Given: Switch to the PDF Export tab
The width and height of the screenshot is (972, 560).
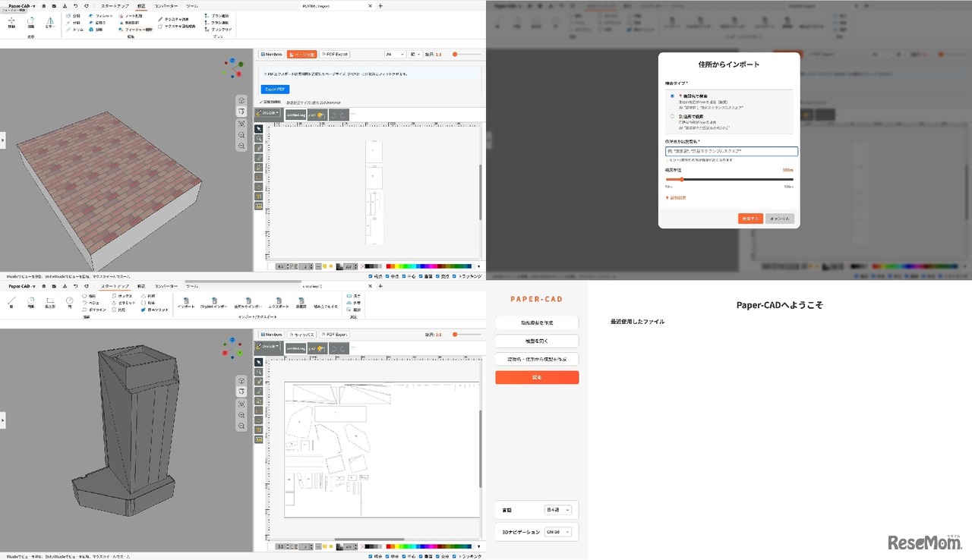Looking at the screenshot, I should (334, 54).
